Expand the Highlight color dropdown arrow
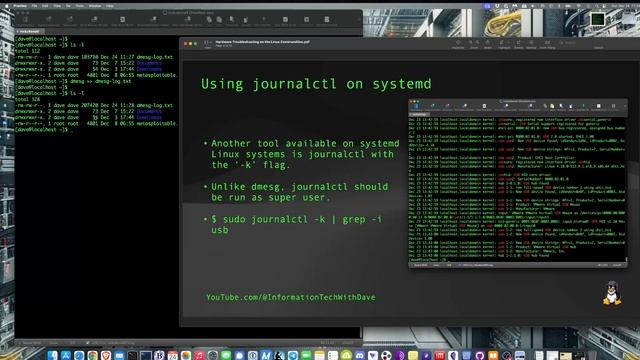 click(509, 42)
